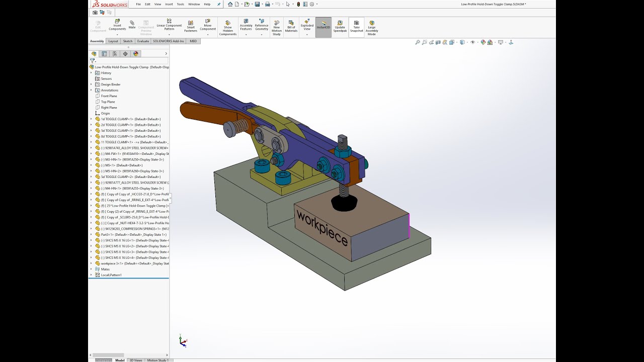Click Zoom to Fit in view toolbar
The height and width of the screenshot is (362, 644).
(x=418, y=42)
